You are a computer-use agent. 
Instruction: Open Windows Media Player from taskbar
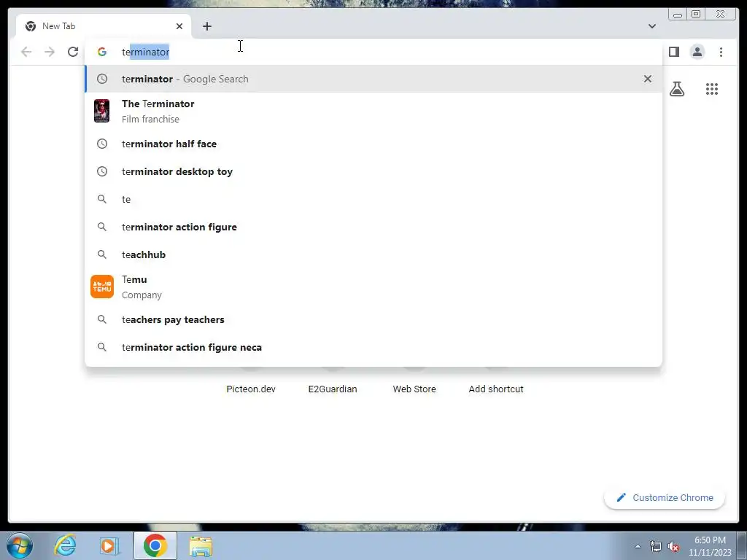[x=109, y=545]
